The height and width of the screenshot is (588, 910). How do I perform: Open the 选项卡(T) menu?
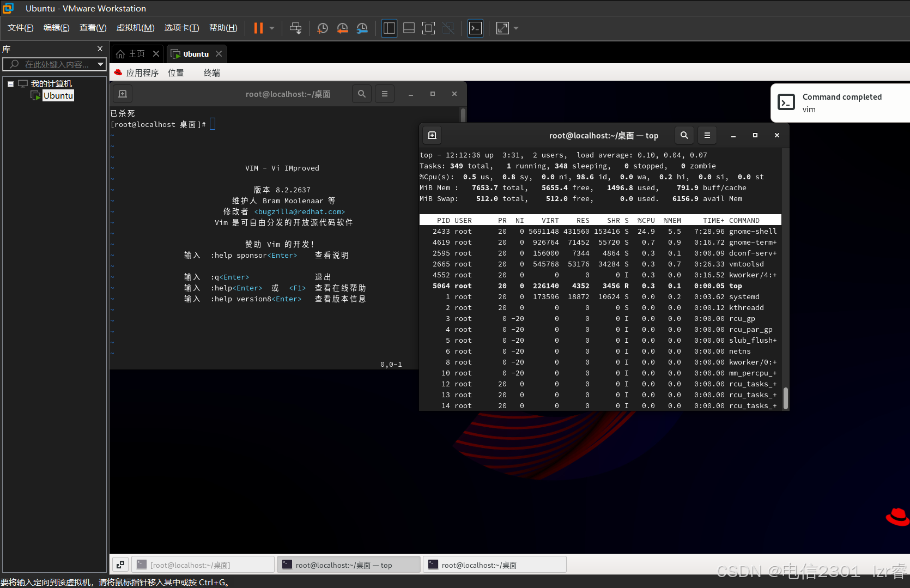182,28
